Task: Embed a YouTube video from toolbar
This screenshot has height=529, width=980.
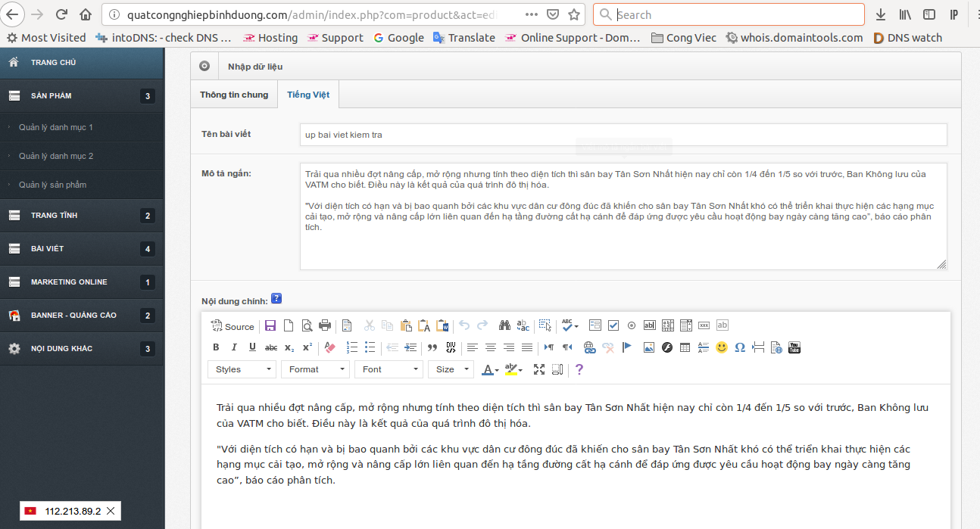Action: click(794, 347)
